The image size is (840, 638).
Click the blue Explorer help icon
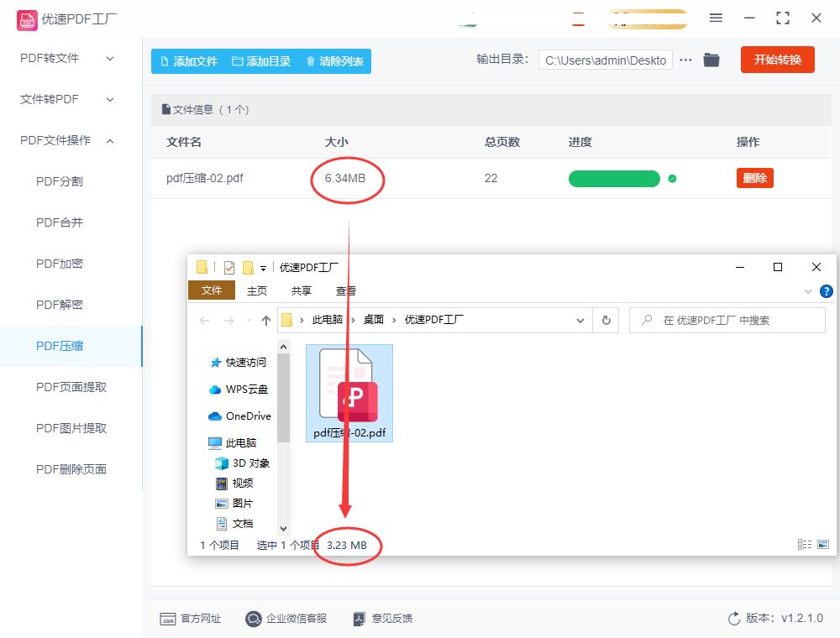click(826, 291)
